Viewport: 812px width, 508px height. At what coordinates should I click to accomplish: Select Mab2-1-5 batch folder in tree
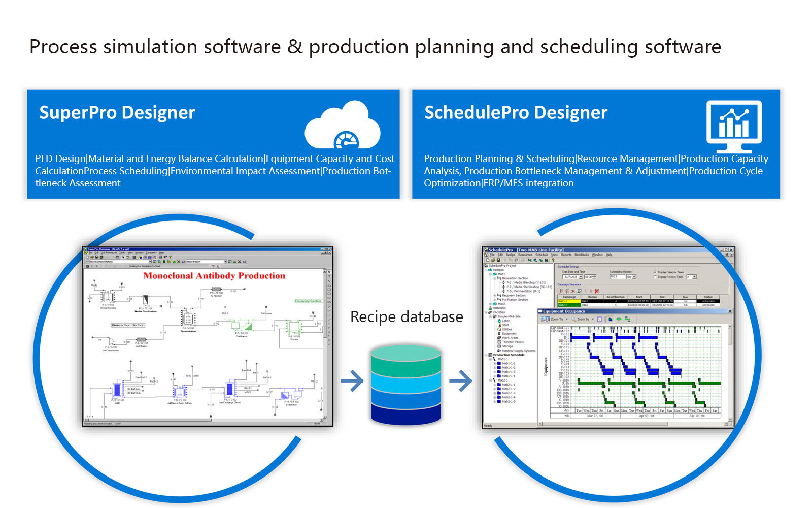pos(506,401)
